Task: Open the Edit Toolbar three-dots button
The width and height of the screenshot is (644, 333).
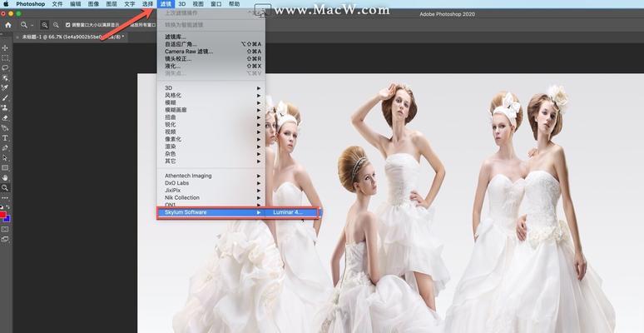Action: click(5, 198)
